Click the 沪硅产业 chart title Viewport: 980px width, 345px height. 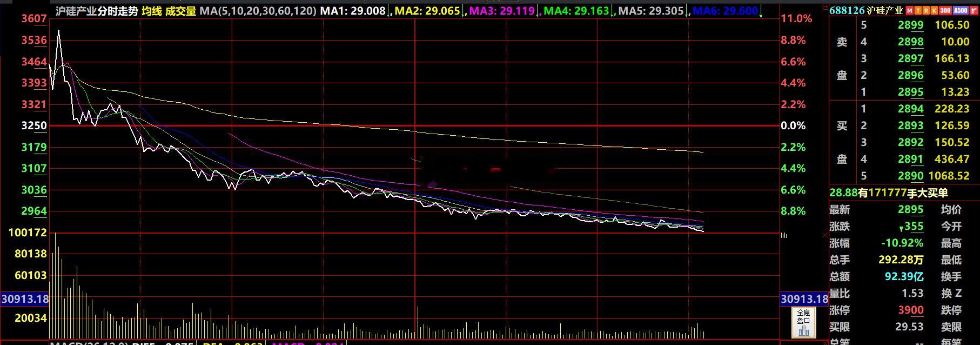point(76,11)
